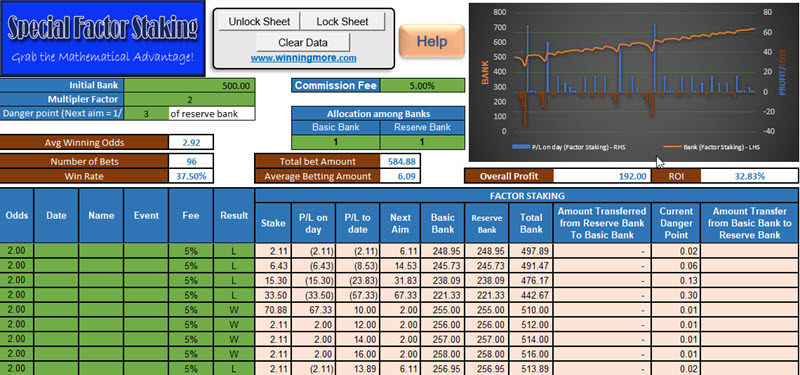The height and width of the screenshot is (375, 800).
Task: Follow the www.winningmore.com link
Action: coord(303,58)
